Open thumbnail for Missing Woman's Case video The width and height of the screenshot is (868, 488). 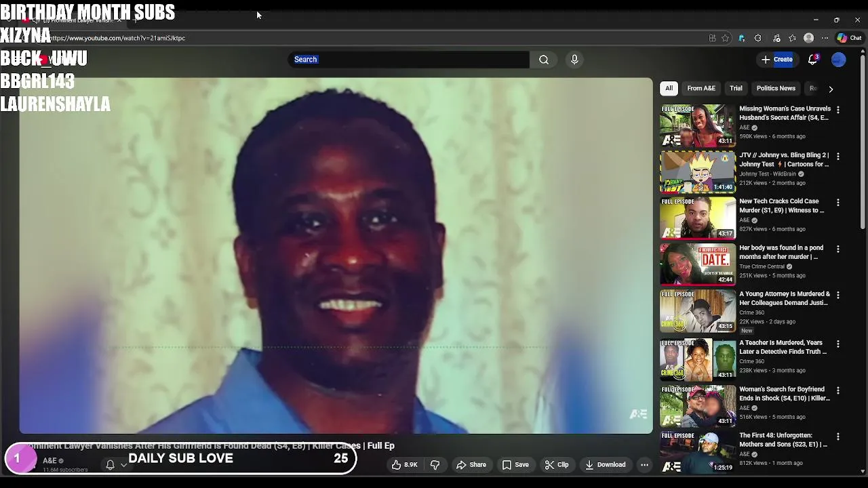(698, 125)
